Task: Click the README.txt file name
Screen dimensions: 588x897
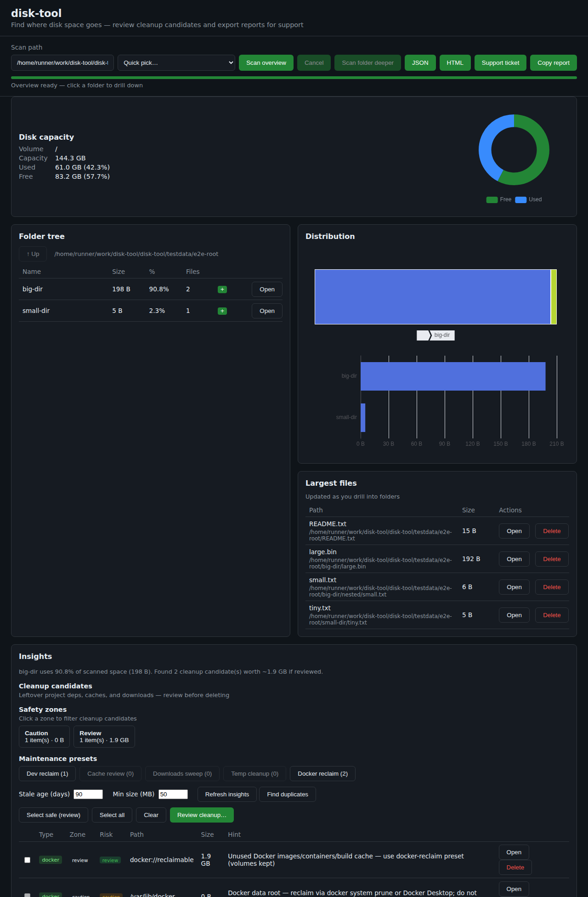Action: (328, 524)
